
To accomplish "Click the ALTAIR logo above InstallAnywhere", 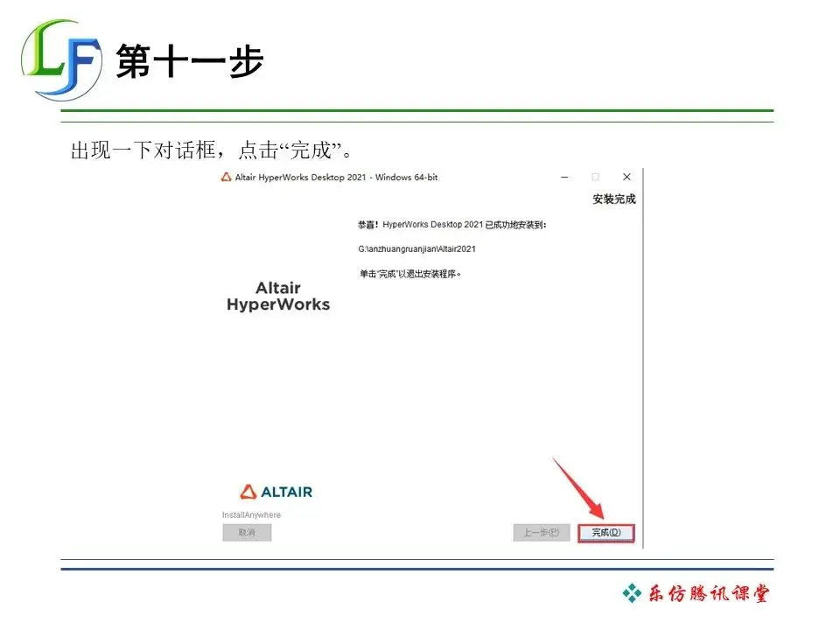I will [x=276, y=492].
